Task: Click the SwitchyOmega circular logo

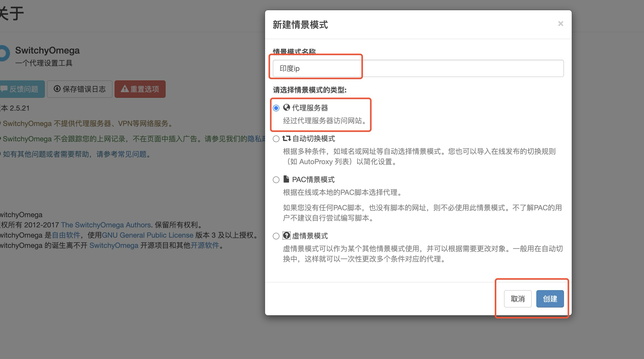Action: click(3, 54)
